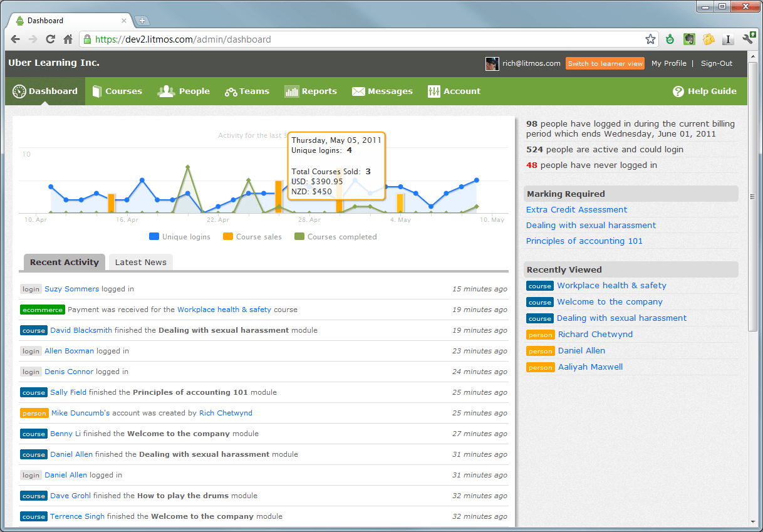Open Account via the sliders icon
763x532 pixels.
[434, 91]
